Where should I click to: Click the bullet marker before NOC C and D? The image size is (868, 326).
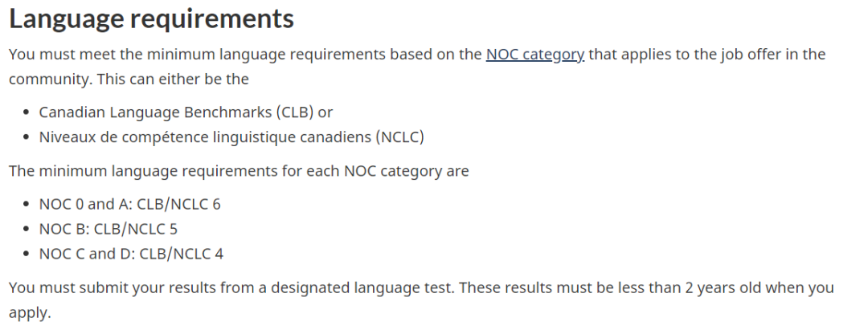[26, 255]
